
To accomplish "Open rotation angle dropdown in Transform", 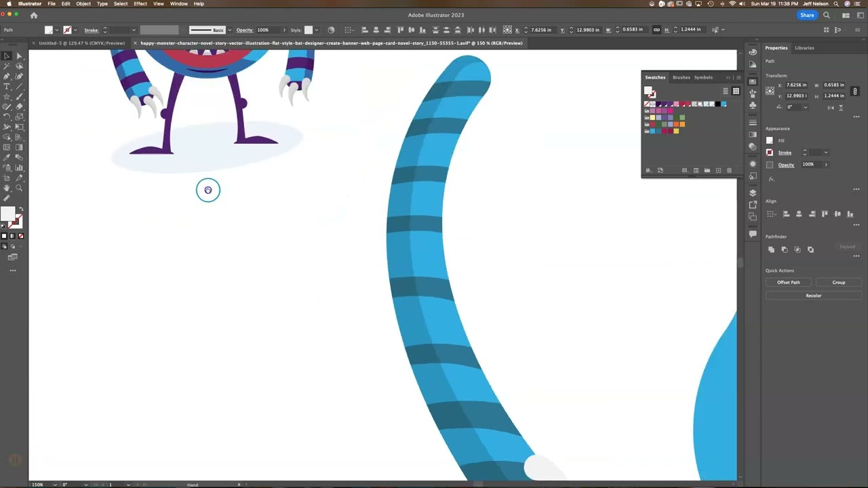I will (806, 107).
